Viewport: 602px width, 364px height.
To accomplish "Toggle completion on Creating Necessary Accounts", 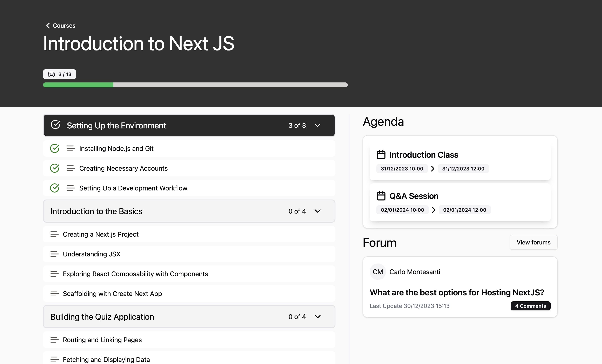I will 54,168.
